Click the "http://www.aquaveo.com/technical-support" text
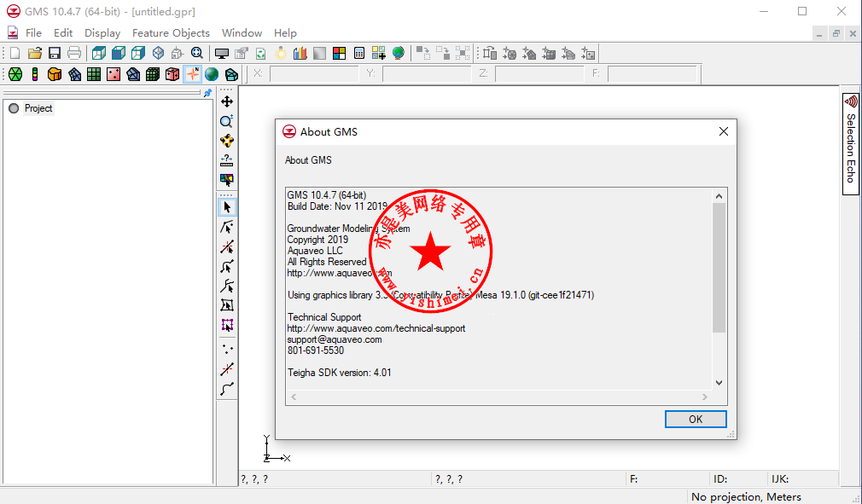 tap(376, 328)
